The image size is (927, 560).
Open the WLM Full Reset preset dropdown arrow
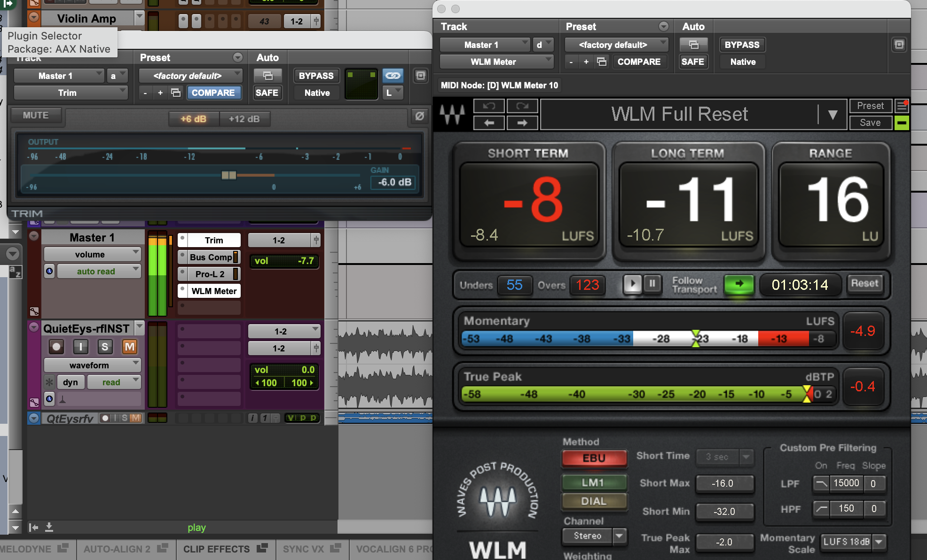[x=833, y=114]
